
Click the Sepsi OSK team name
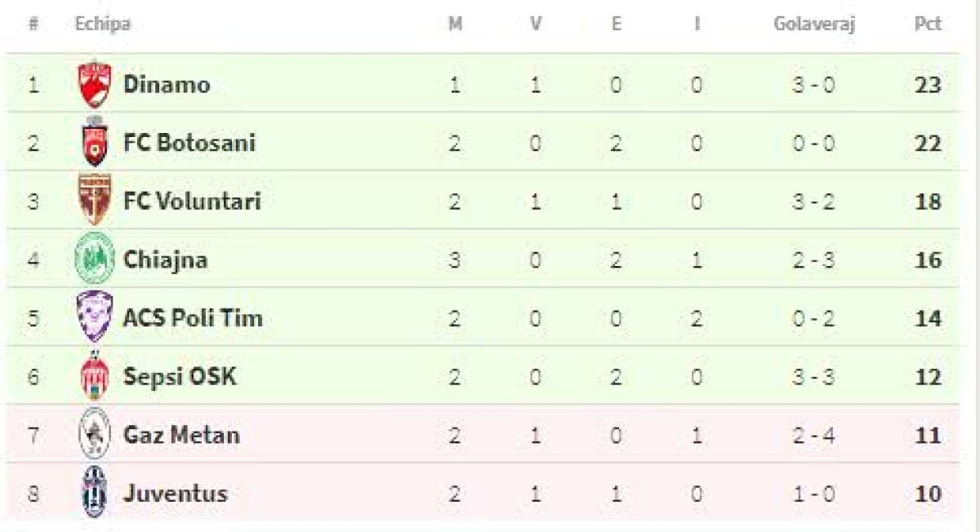pos(180,376)
